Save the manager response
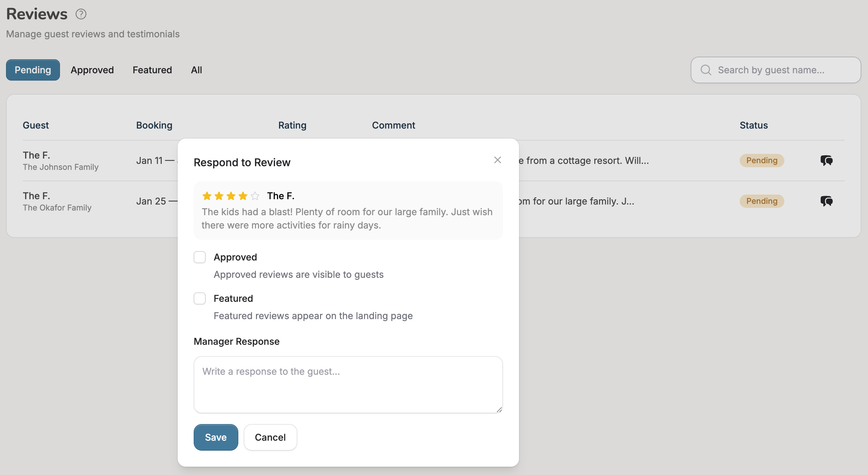This screenshot has width=868, height=475. point(216,437)
